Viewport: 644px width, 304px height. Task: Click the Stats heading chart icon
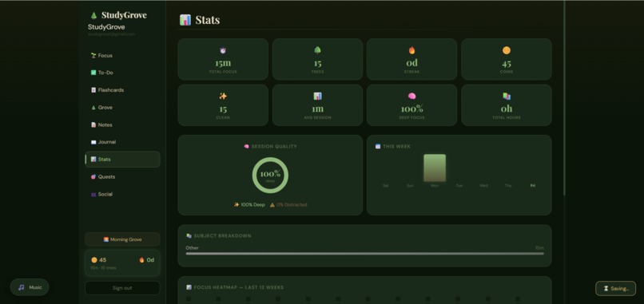pos(185,20)
